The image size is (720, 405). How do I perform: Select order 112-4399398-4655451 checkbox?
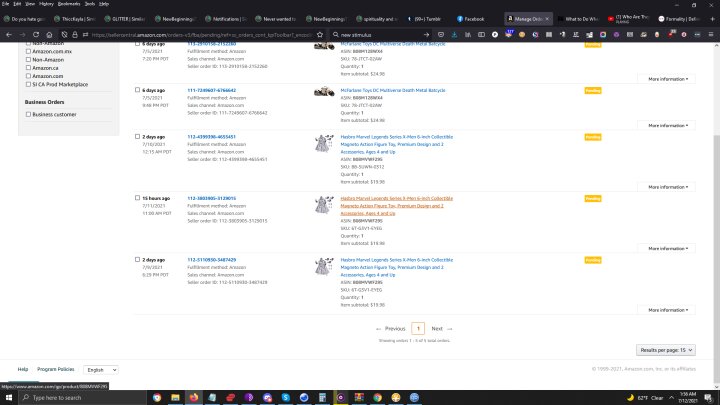137,136
